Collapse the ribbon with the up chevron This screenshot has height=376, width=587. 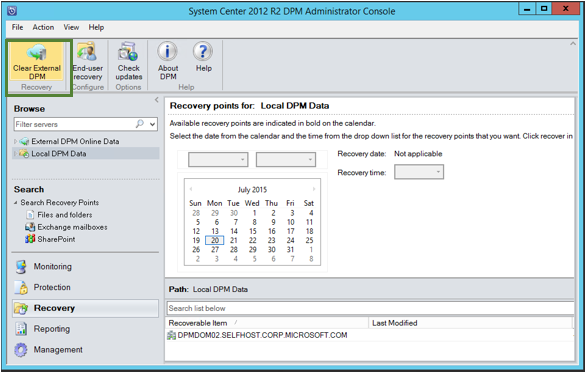[573, 44]
